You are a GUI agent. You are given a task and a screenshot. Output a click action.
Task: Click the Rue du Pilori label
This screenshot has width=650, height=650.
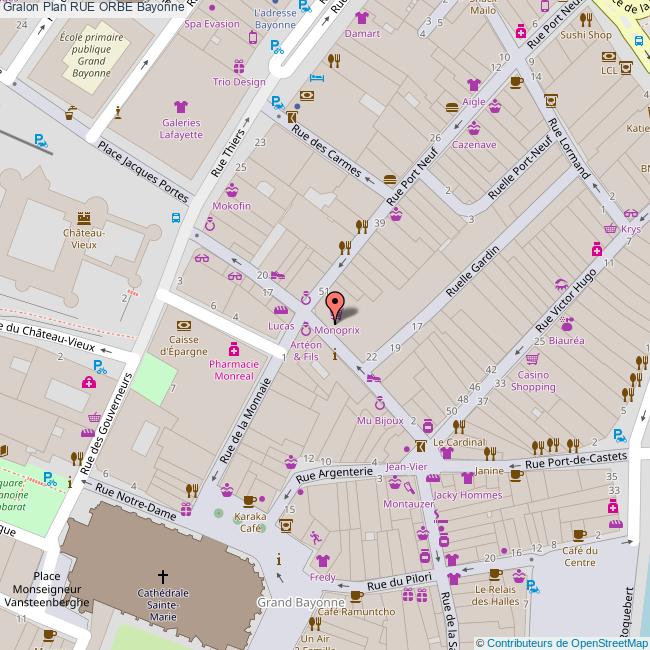pos(399,582)
